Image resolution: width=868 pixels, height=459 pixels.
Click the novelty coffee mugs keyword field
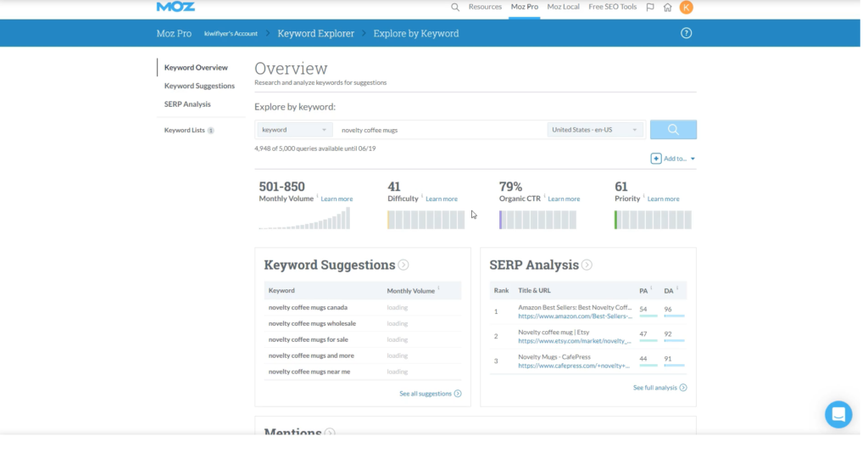coord(442,130)
